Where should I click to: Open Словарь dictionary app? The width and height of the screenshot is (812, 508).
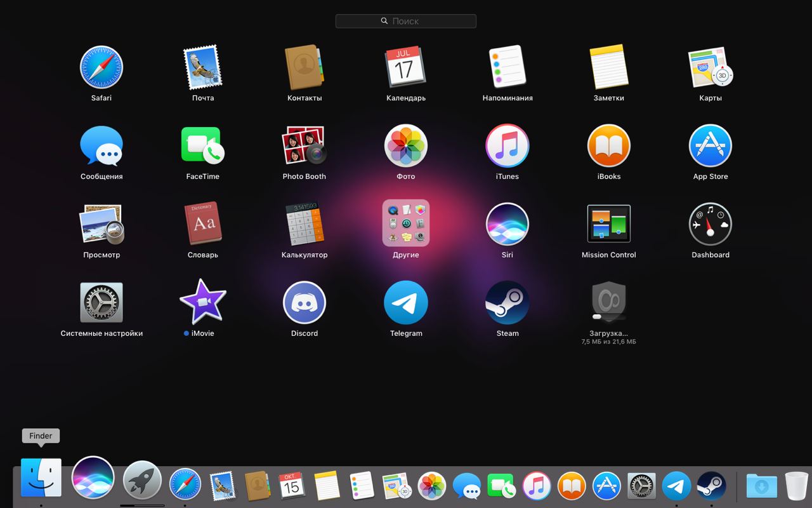[203, 224]
